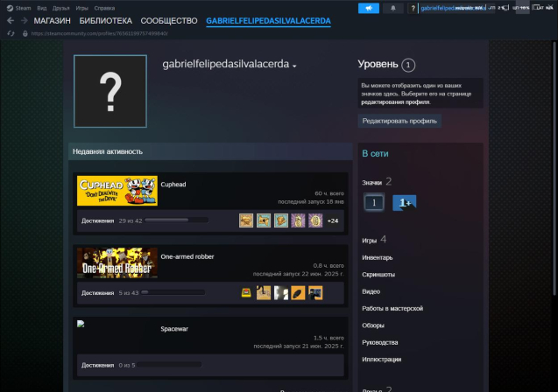Click the level 1 badge icon
The image size is (558, 392).
[374, 202]
